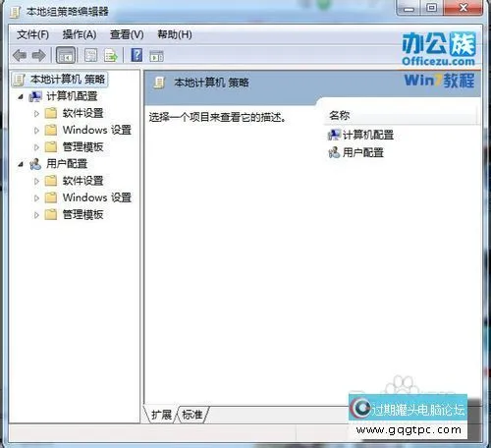Click 用户配置 icon in the tree

(x=35, y=164)
